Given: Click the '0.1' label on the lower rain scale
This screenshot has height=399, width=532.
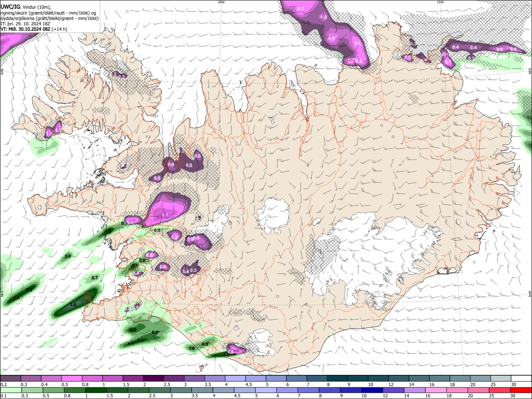Looking at the screenshot, I should tap(3, 396).
